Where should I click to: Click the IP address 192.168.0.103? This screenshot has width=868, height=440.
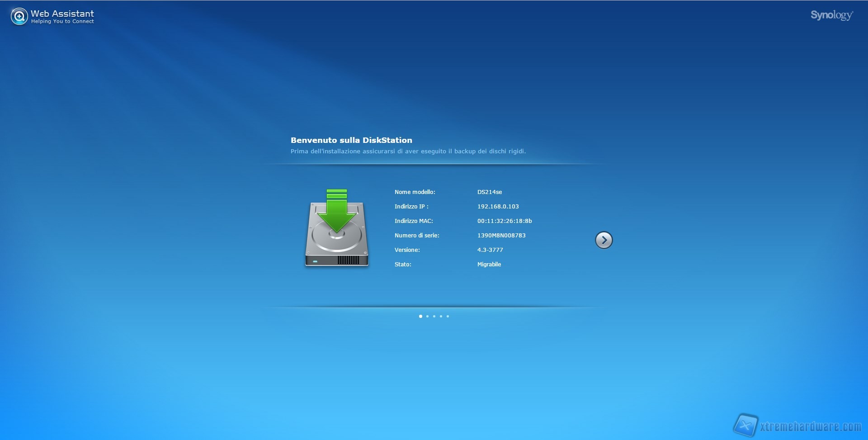(498, 207)
